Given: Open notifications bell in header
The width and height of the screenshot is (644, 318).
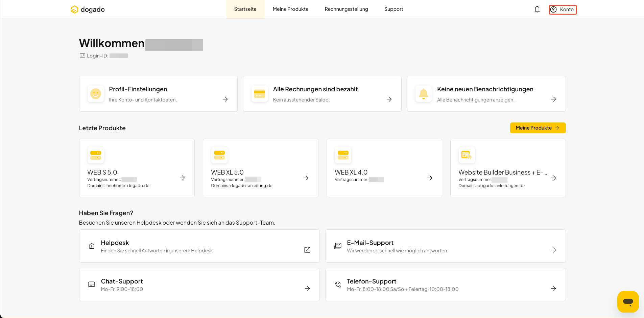Looking at the screenshot, I should (537, 9).
